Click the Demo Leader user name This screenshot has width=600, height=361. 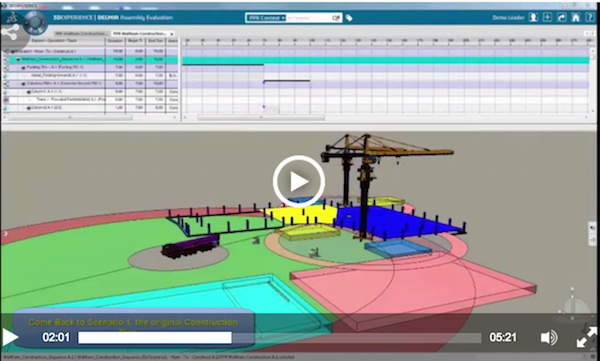508,18
